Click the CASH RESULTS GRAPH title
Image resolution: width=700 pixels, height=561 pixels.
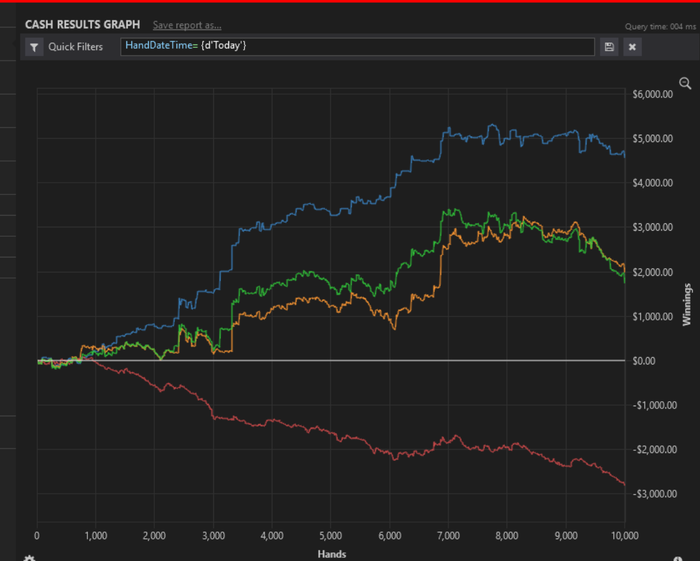pos(83,25)
